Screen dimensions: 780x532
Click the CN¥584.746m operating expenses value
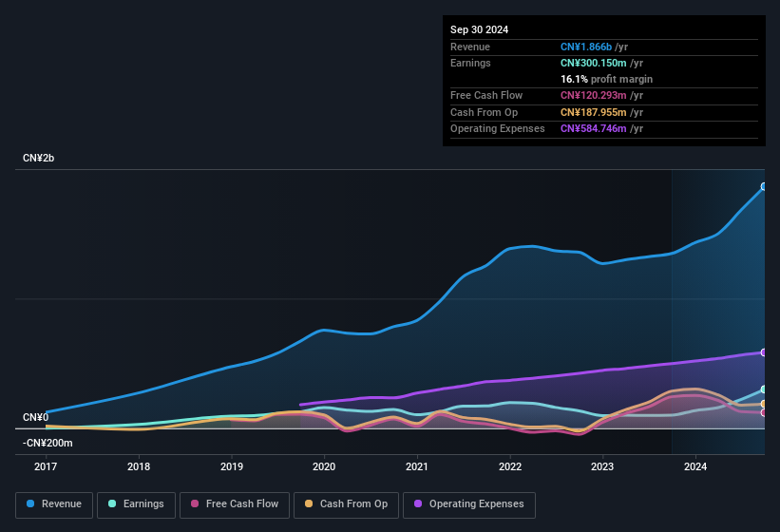click(594, 129)
